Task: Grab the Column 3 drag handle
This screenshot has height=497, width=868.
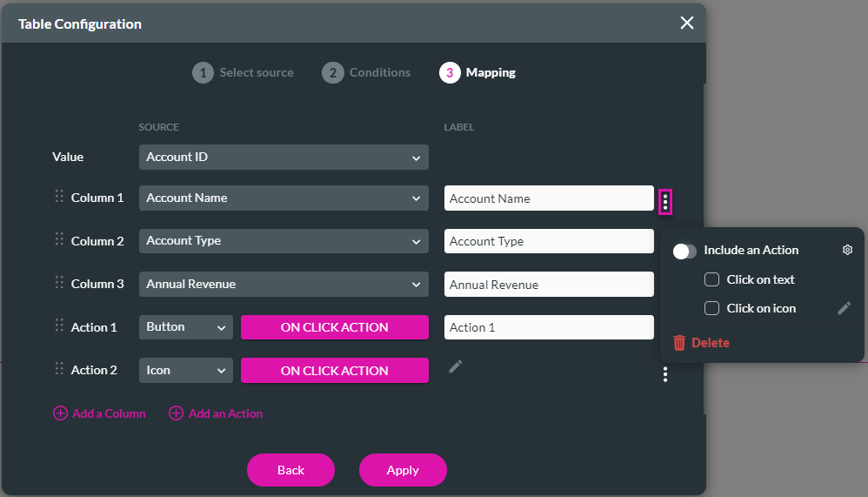Action: [59, 282]
